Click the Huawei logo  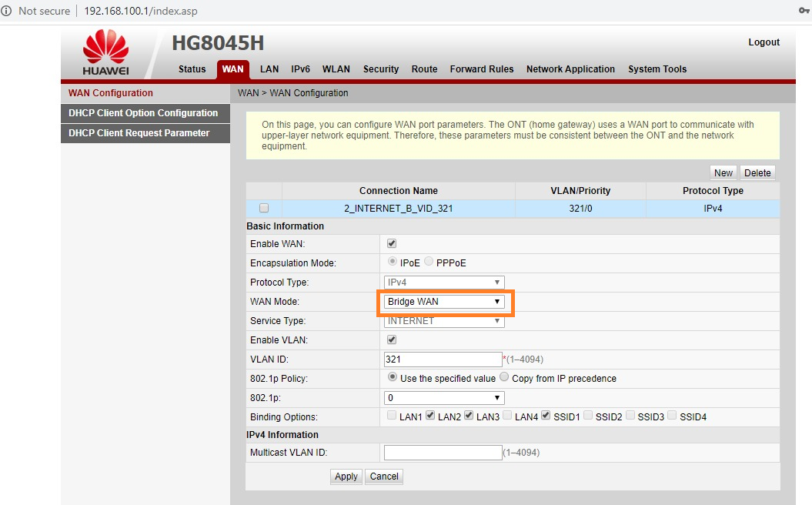pyautogui.click(x=105, y=52)
